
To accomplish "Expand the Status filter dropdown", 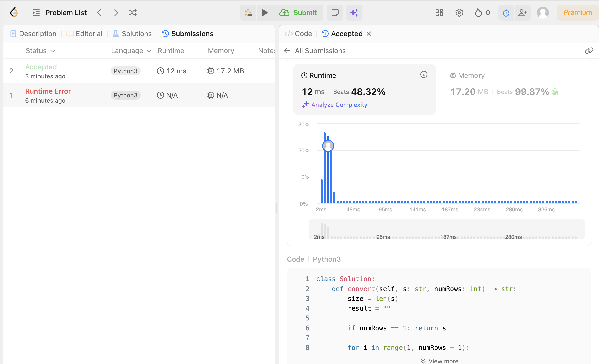I will (x=40, y=51).
